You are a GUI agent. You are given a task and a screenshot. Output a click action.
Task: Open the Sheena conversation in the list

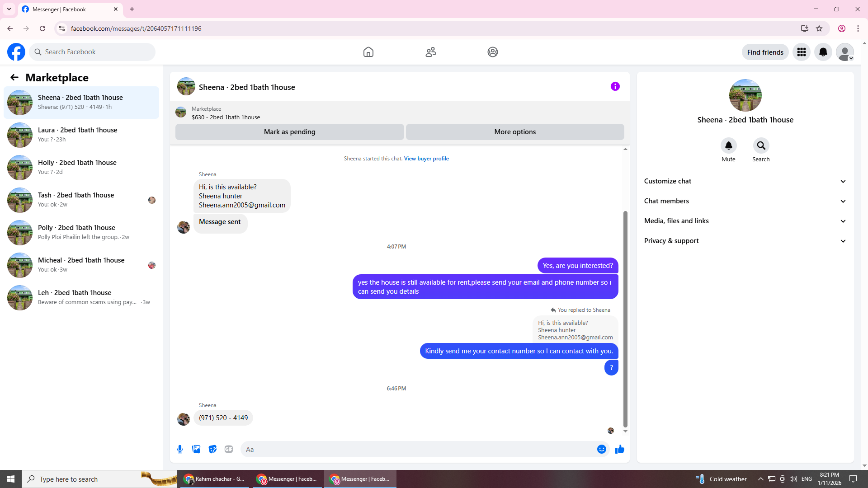click(x=81, y=103)
